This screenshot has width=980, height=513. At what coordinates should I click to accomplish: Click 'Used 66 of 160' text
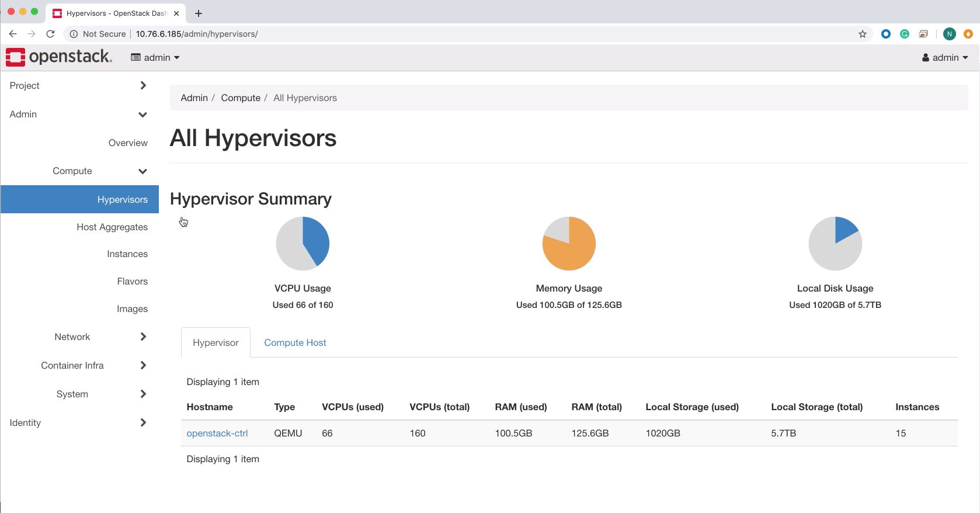[303, 304]
